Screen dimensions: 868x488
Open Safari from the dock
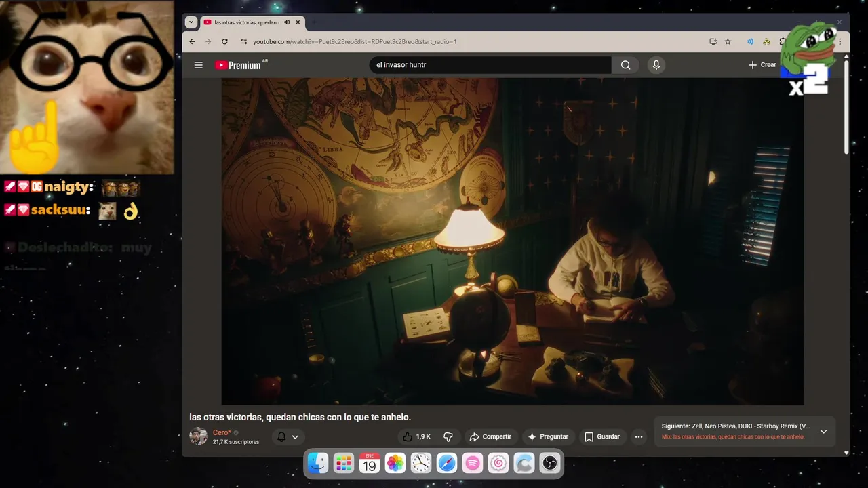coord(447,464)
